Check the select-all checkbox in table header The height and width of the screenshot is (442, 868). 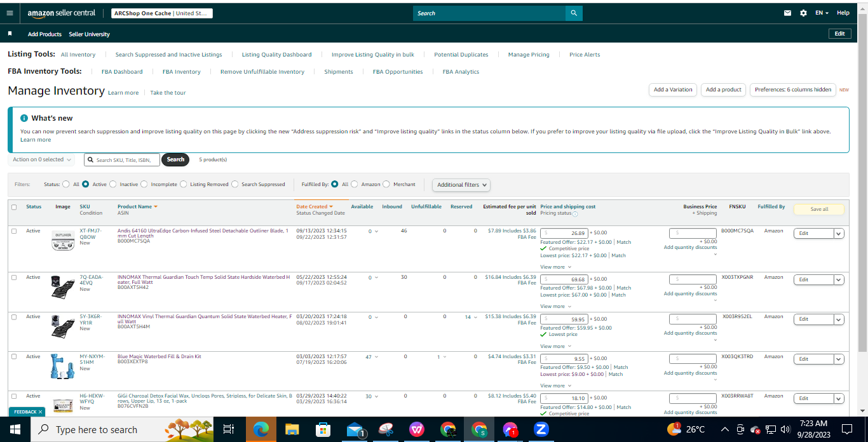(14, 206)
